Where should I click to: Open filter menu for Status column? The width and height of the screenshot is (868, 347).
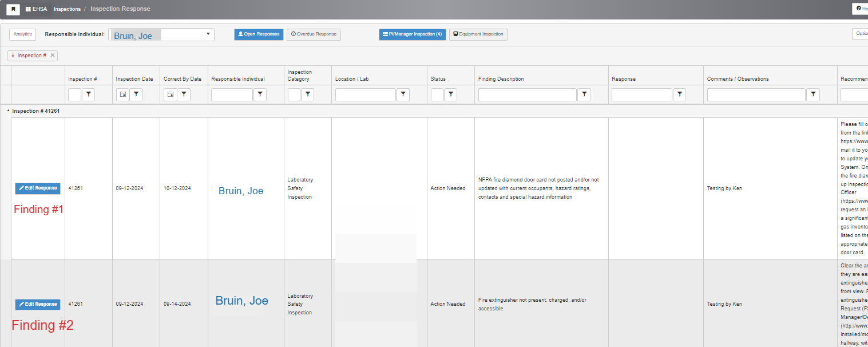pos(450,95)
